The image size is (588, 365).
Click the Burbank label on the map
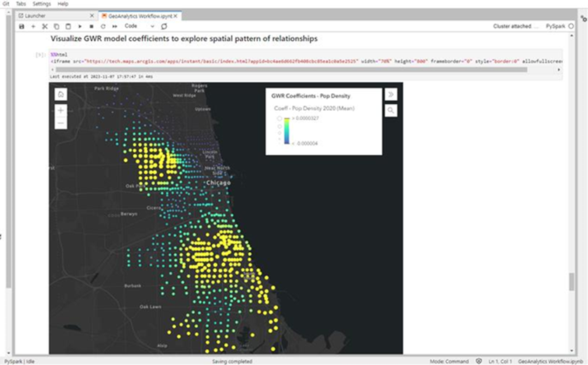[x=132, y=286]
